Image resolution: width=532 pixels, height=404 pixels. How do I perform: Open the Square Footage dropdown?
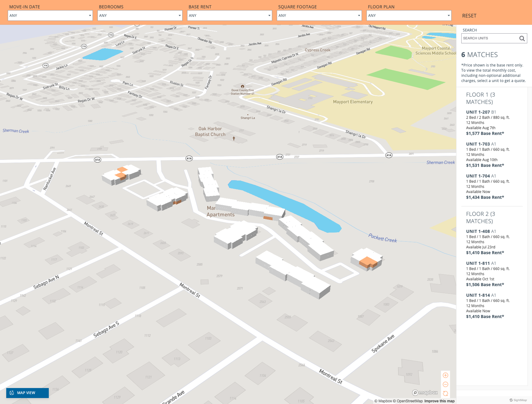(319, 16)
